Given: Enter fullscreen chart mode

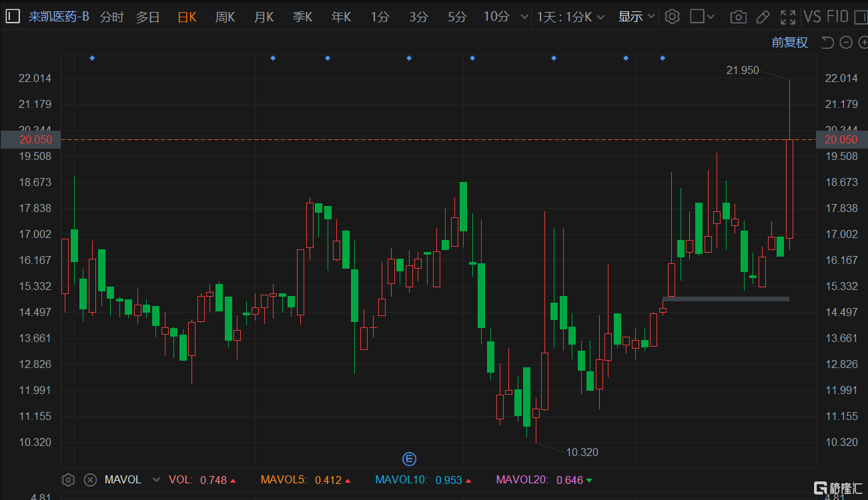Looking at the screenshot, I should click(788, 17).
